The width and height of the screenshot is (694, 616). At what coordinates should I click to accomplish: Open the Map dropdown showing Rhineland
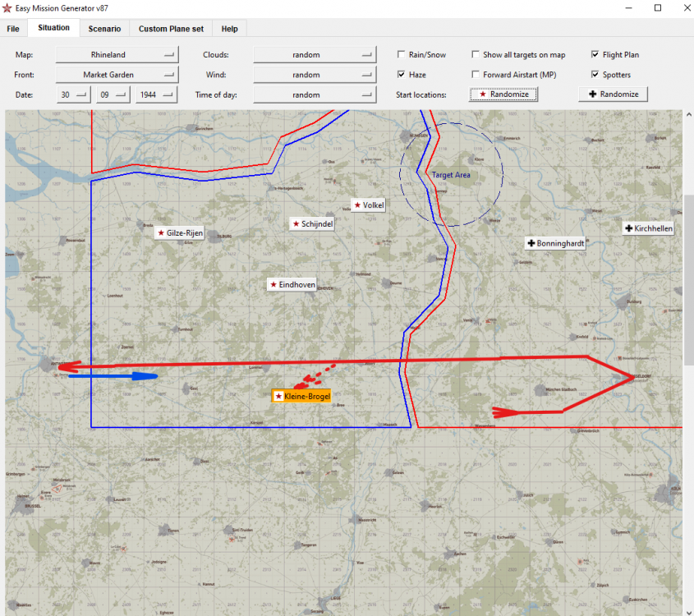click(117, 54)
